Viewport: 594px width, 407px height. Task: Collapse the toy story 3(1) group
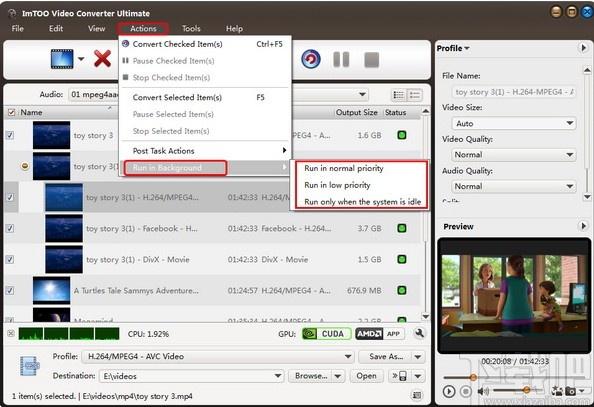[x=25, y=166]
